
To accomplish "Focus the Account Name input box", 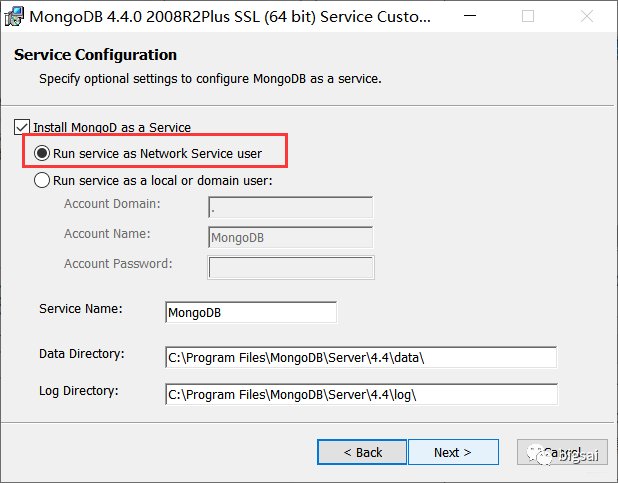I will pos(290,237).
